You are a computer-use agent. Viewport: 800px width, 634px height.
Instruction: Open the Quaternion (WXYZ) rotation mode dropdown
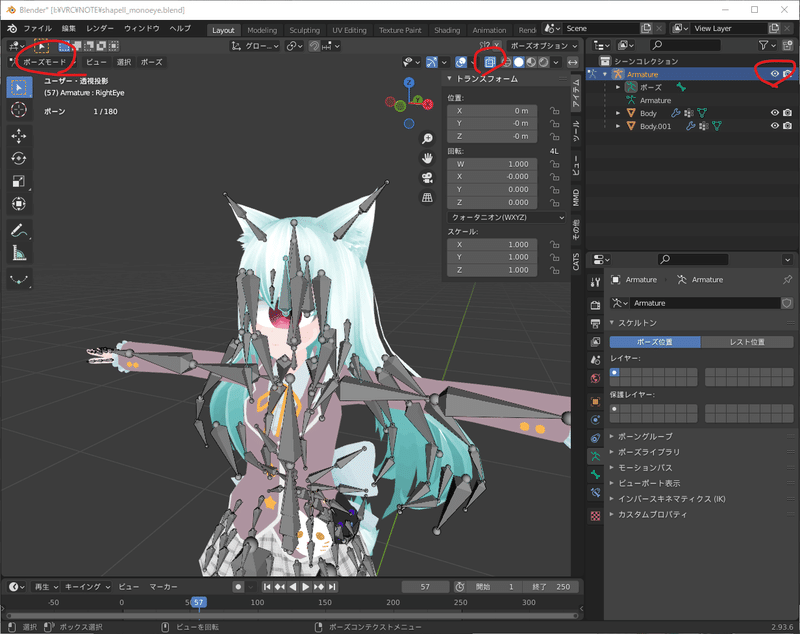click(507, 217)
